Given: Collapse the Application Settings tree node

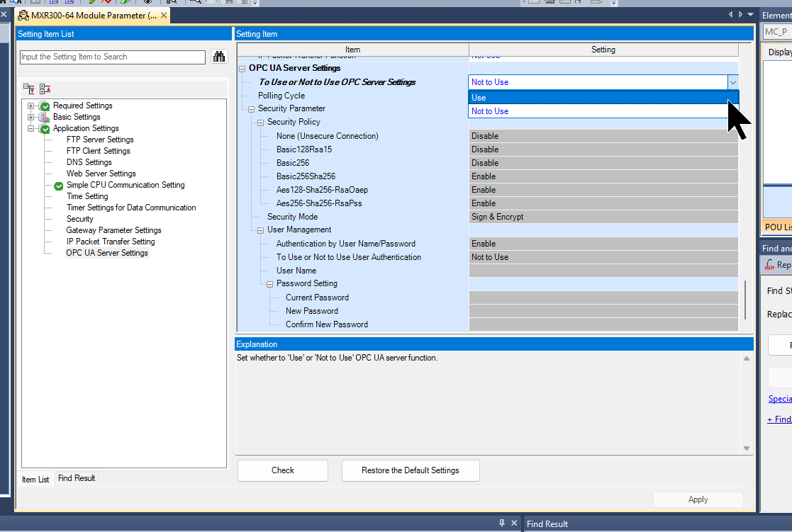Looking at the screenshot, I should click(30, 129).
